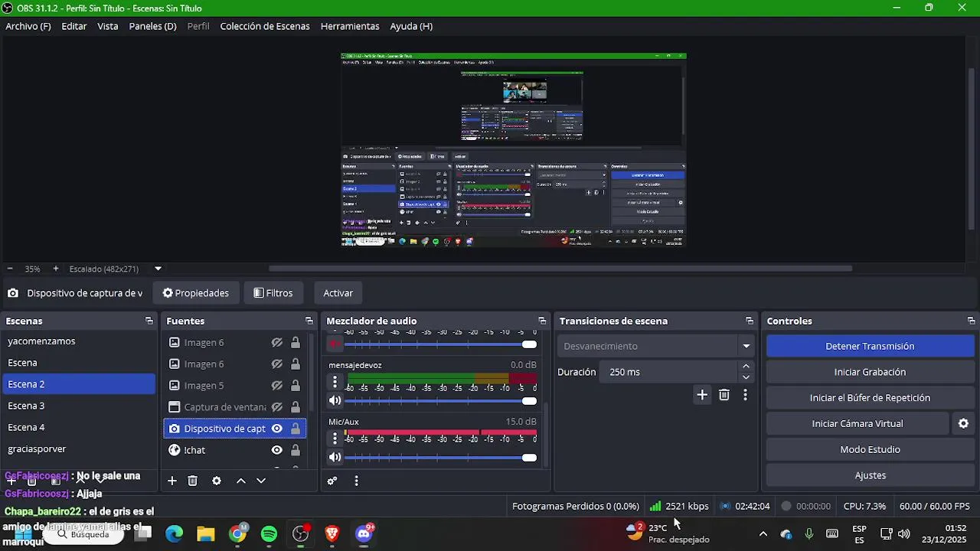Delete scene transition with trash icon

pos(724,395)
